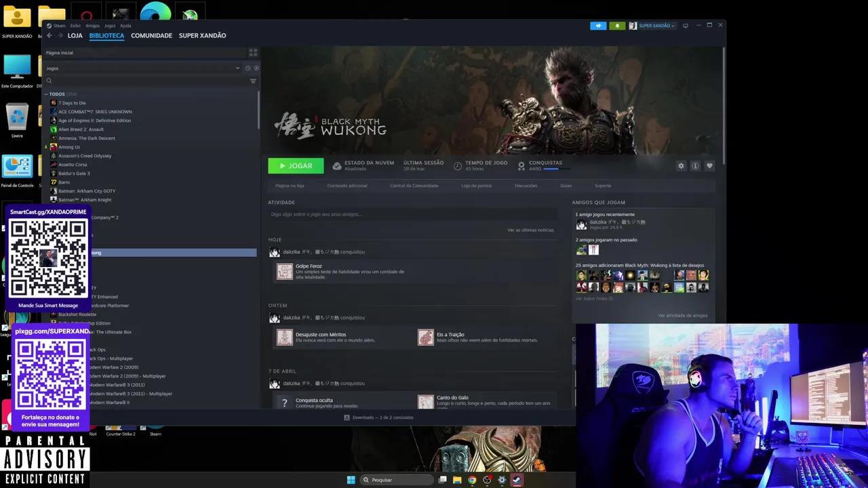Open Conteúdo adicional link
The width and height of the screenshot is (868, 488).
[x=347, y=186]
